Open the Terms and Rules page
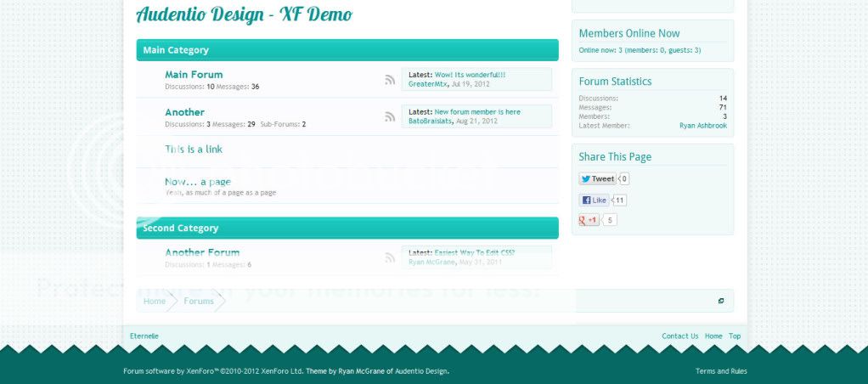 pos(721,371)
